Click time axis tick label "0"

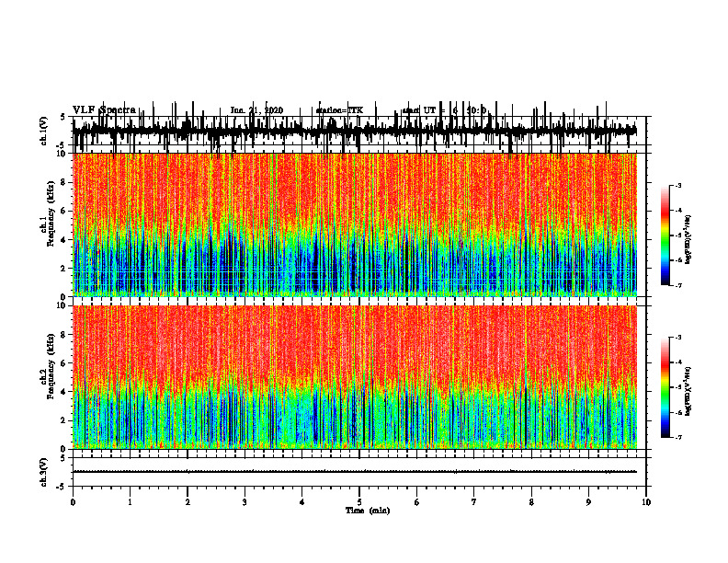click(x=73, y=502)
